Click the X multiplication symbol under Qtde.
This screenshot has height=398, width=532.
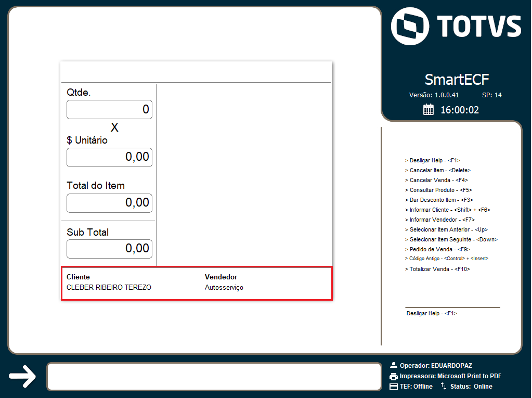point(115,127)
